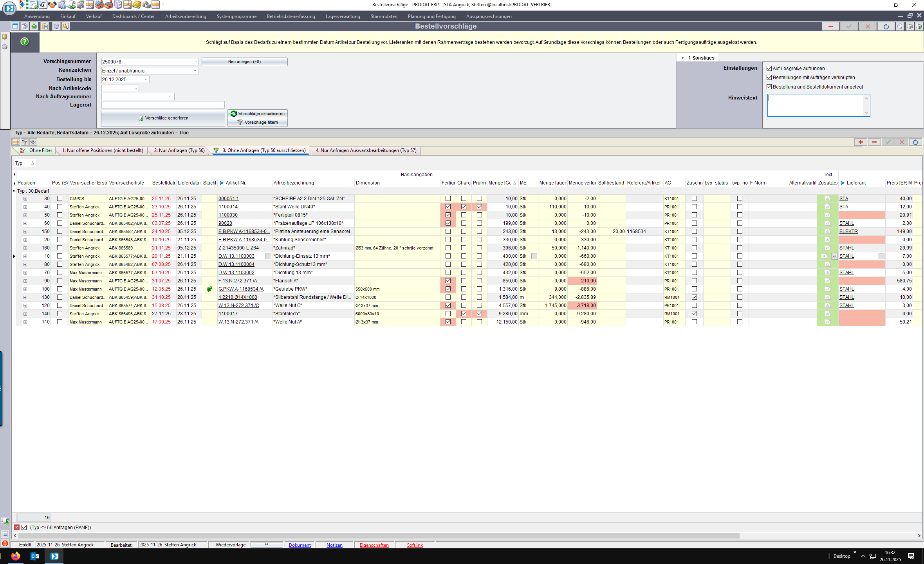This screenshot has width=924, height=564.
Task: Click the yellow notebook icon in top toolbar
Action: pos(137,5)
